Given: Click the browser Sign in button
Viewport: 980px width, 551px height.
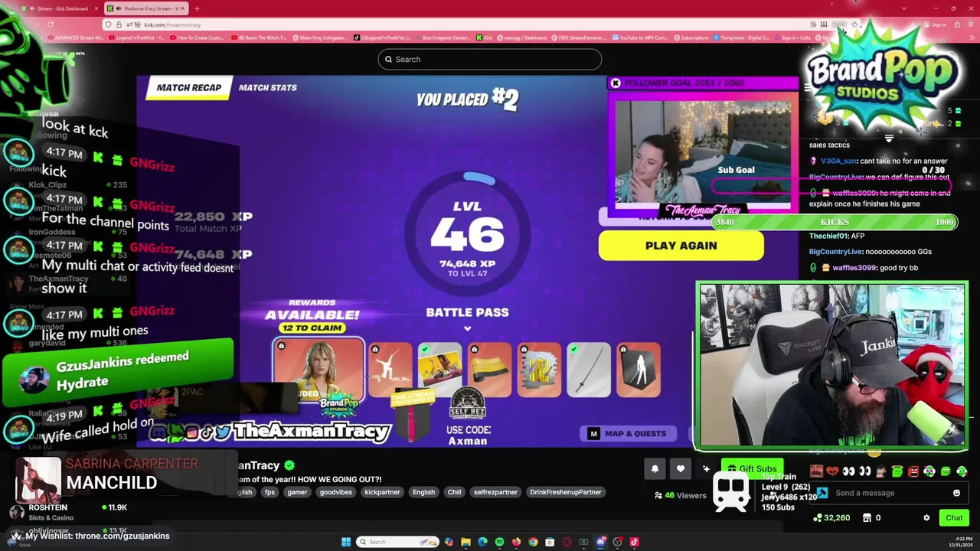Looking at the screenshot, I should (x=934, y=24).
